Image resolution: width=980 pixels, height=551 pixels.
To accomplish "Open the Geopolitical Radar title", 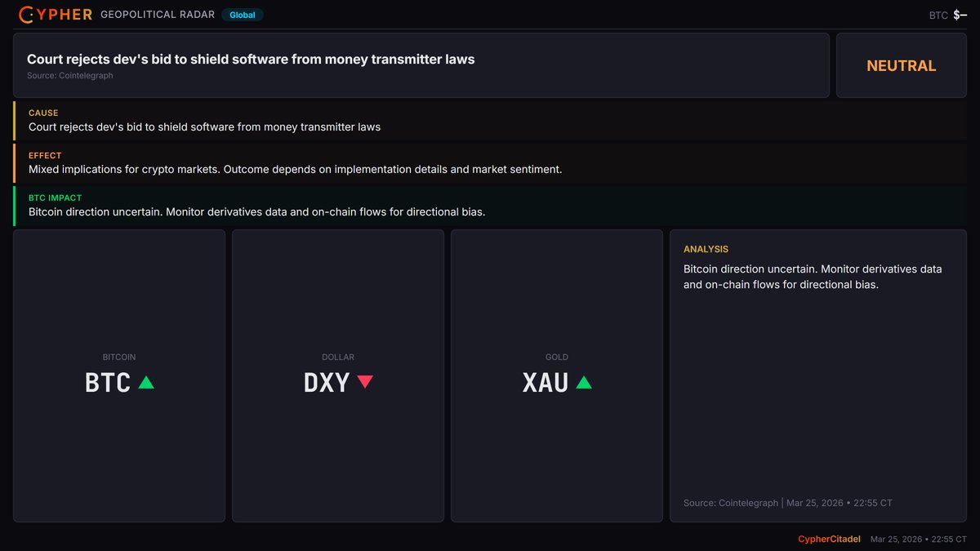I will 158,15.
